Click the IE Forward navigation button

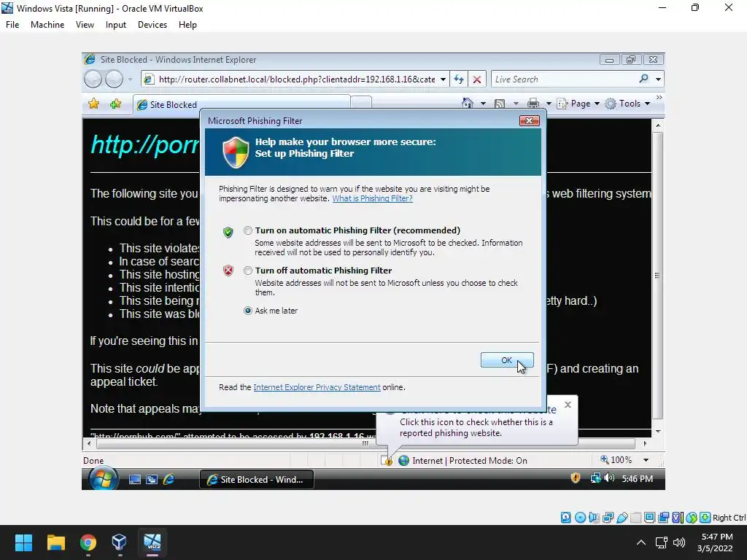[x=114, y=79]
